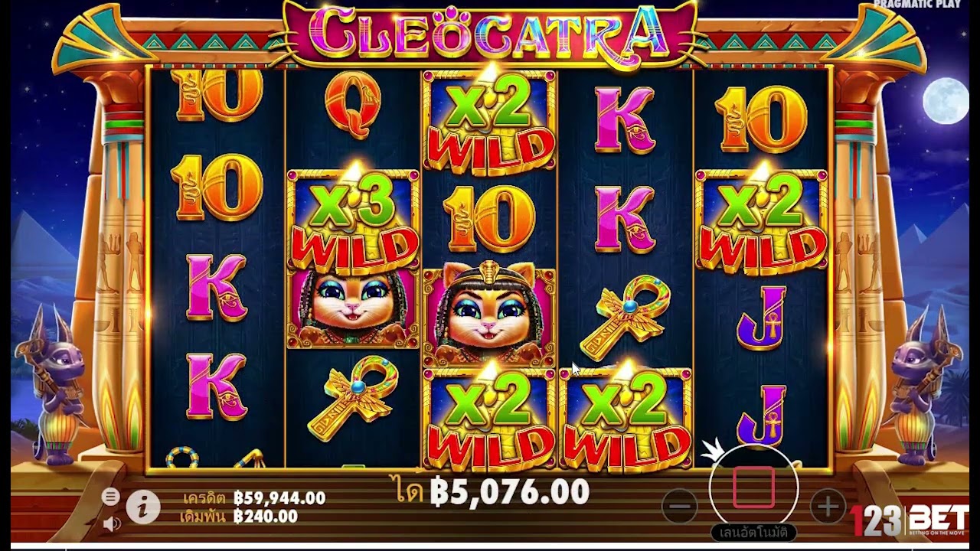The width and height of the screenshot is (980, 551).
Task: Open the game info (i) icon
Action: point(143,507)
